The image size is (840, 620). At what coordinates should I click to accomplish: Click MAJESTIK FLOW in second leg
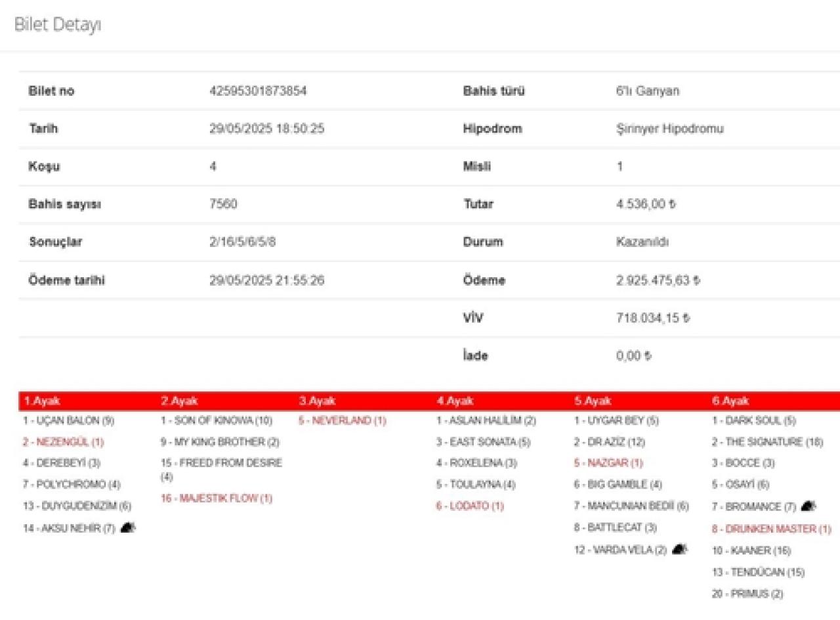[216, 498]
